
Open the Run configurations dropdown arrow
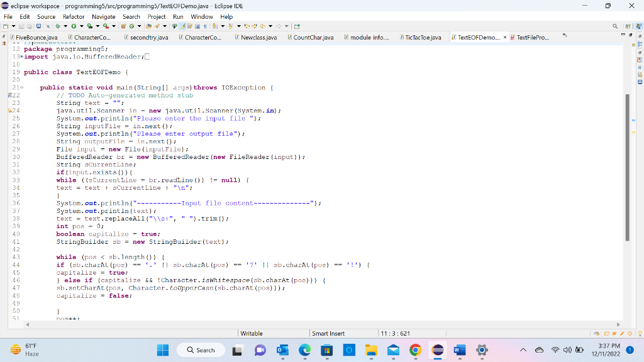click(x=81, y=26)
